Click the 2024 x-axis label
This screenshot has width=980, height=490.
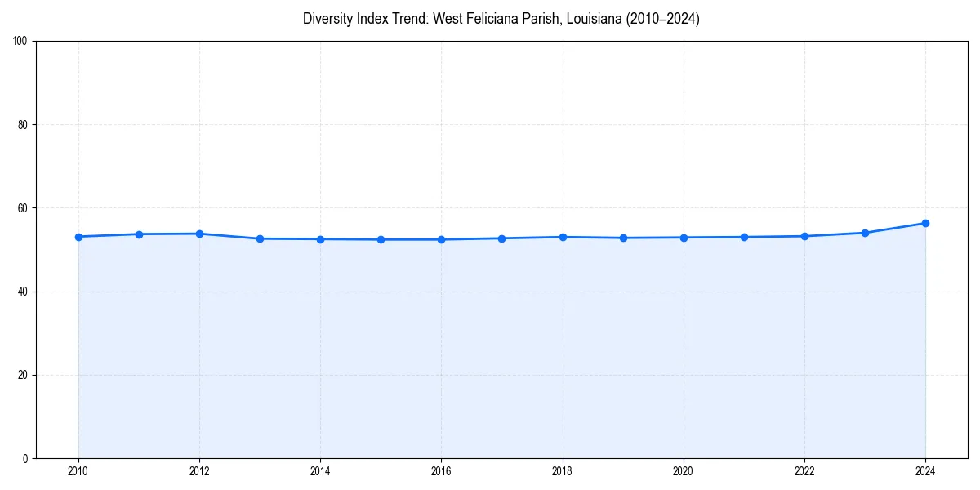point(925,471)
